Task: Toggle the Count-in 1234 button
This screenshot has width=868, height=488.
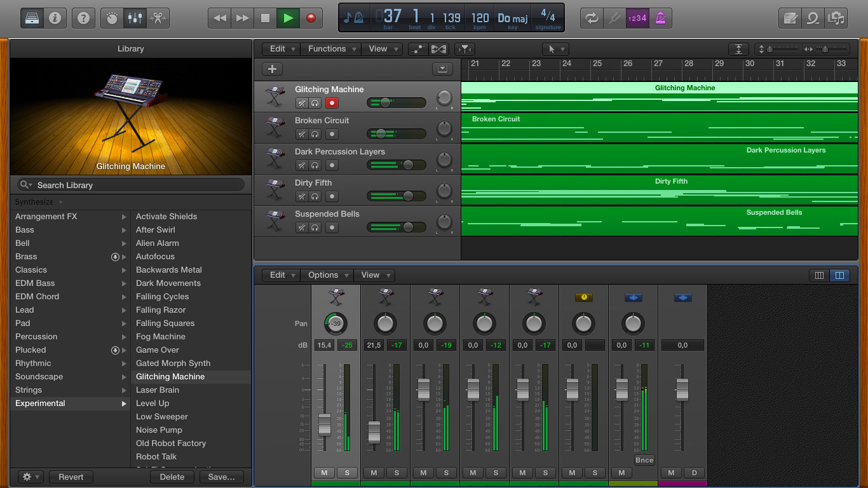Action: [637, 18]
